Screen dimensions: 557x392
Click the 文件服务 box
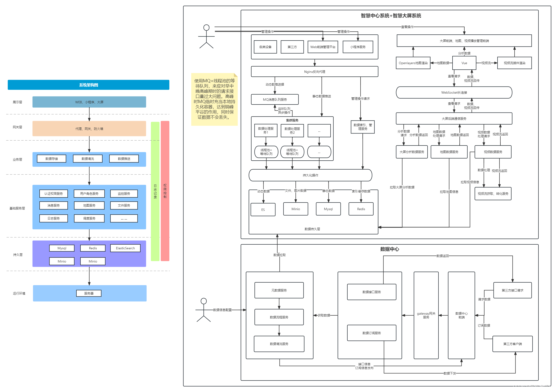pos(124,205)
